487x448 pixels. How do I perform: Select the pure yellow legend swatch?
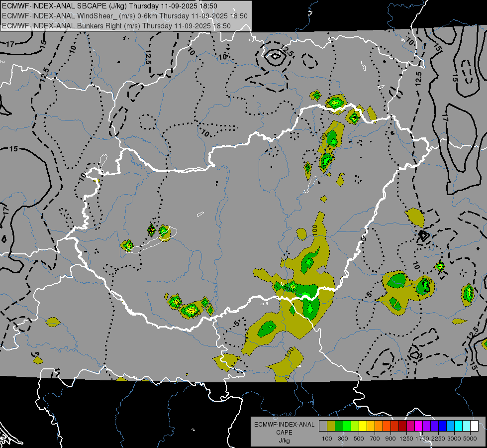tap(363, 426)
